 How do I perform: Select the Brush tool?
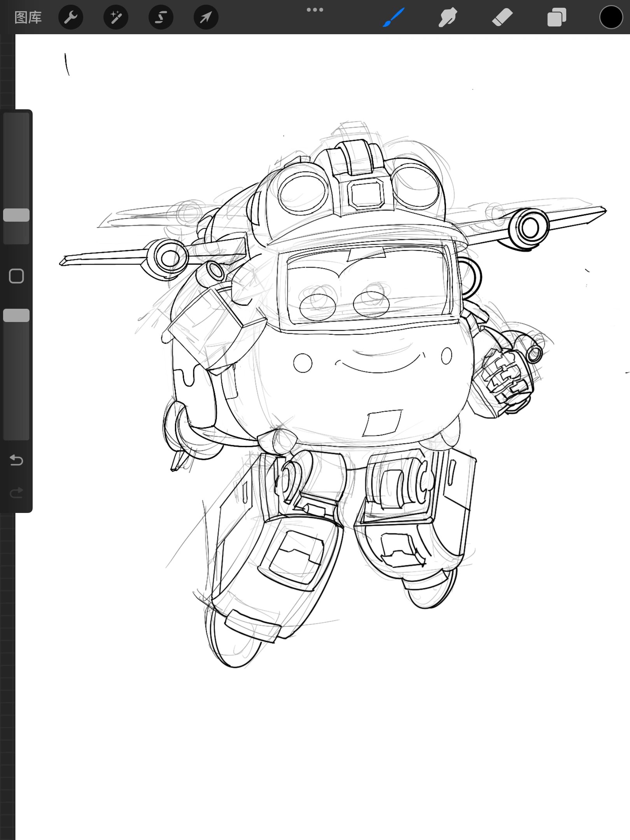click(394, 17)
